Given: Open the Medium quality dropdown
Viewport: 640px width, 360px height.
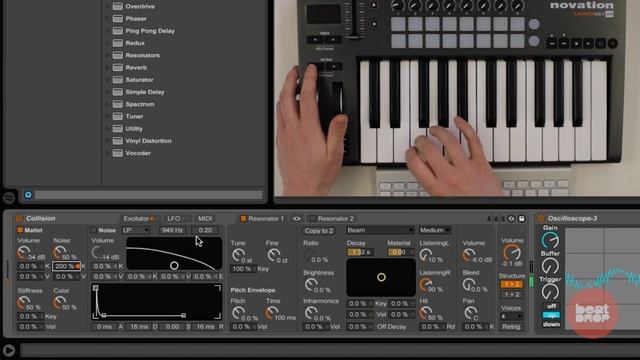Looking at the screenshot, I should click(435, 230).
